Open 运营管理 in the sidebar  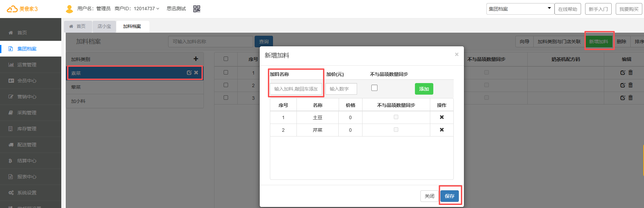coord(27,65)
